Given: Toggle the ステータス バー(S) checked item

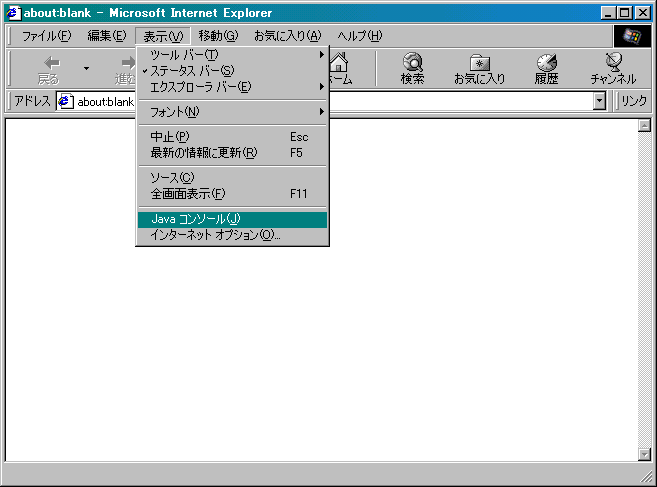Looking at the screenshot, I should [x=233, y=70].
